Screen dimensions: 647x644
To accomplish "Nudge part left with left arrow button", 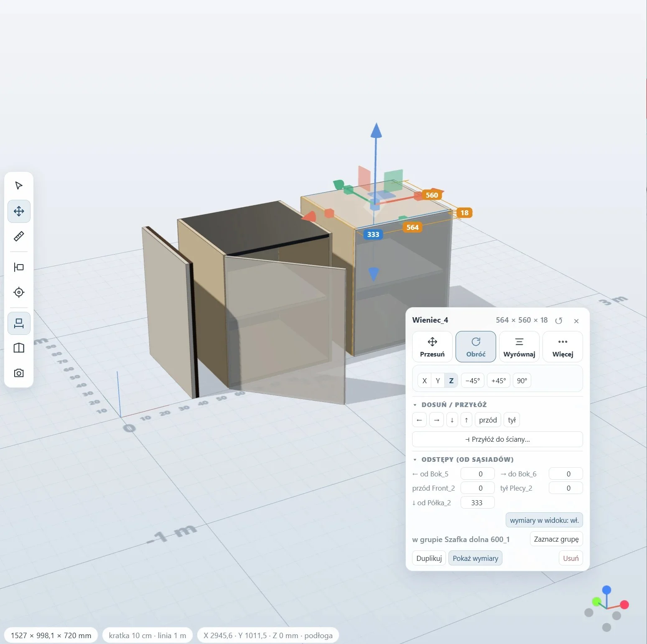I will [x=419, y=420].
